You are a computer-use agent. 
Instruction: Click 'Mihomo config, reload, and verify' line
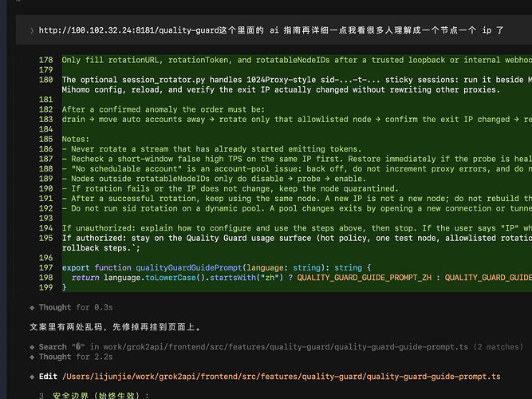click(281, 89)
